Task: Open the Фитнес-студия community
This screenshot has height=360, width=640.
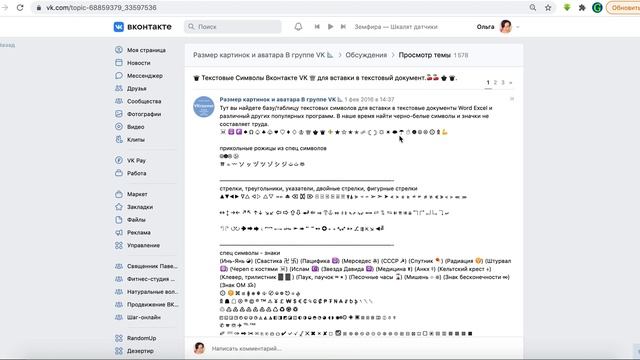Action: [x=151, y=279]
